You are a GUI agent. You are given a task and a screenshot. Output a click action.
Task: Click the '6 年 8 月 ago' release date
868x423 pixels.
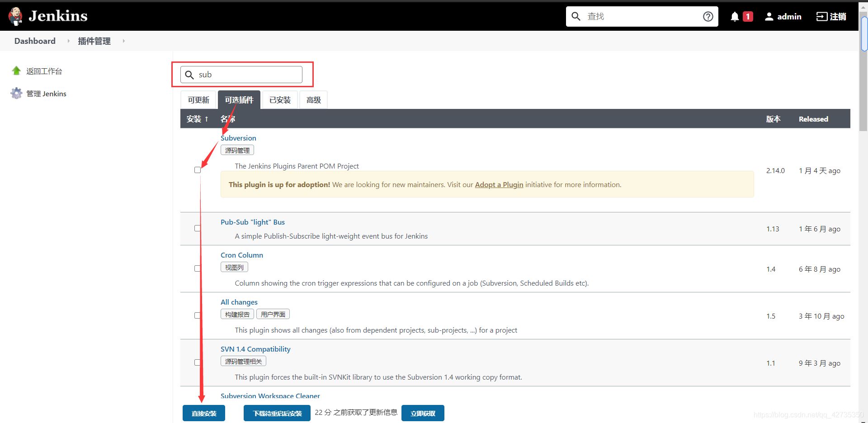pos(820,269)
